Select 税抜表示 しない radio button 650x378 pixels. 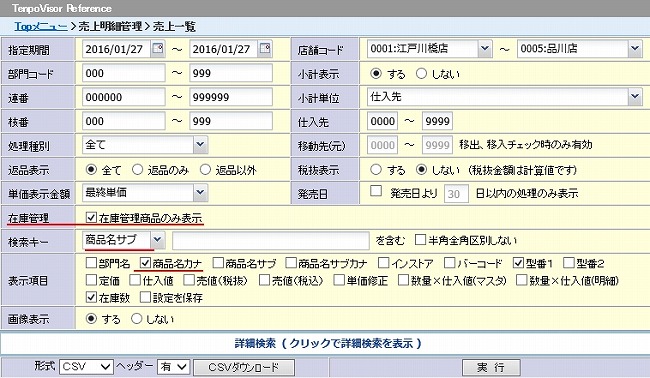tap(421, 170)
